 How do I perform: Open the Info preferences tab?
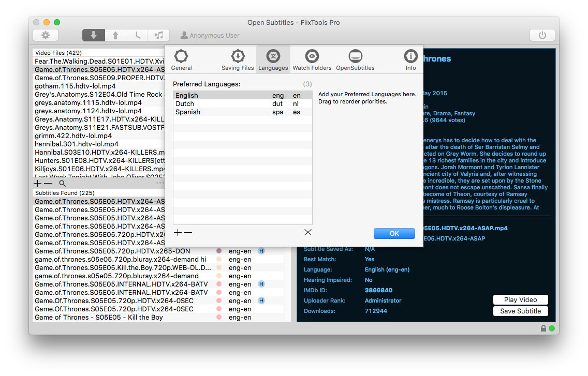point(410,59)
